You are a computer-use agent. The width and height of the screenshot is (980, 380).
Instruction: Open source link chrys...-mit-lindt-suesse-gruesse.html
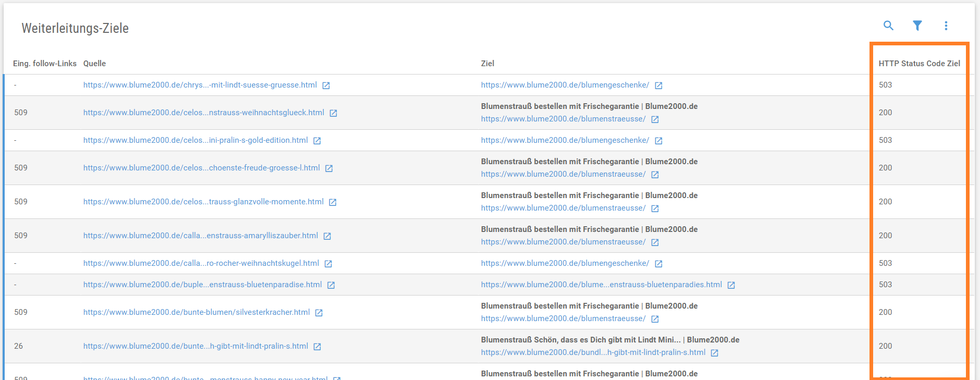pos(200,85)
